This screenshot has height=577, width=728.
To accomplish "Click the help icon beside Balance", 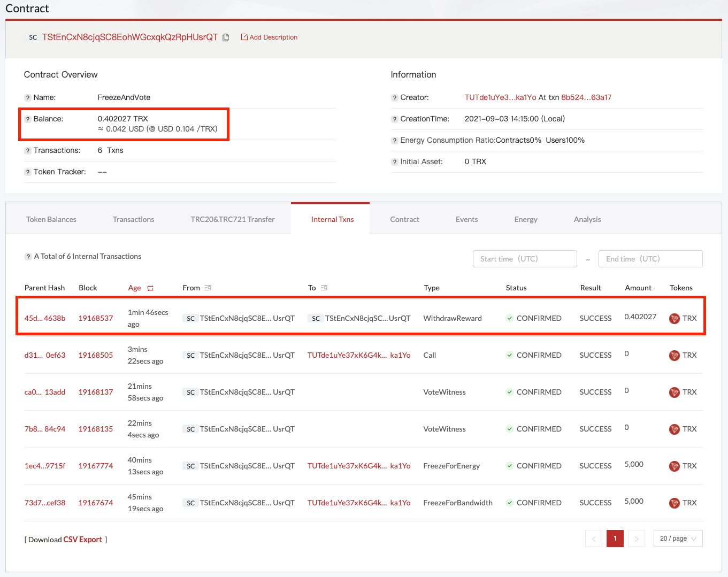I will tap(28, 119).
